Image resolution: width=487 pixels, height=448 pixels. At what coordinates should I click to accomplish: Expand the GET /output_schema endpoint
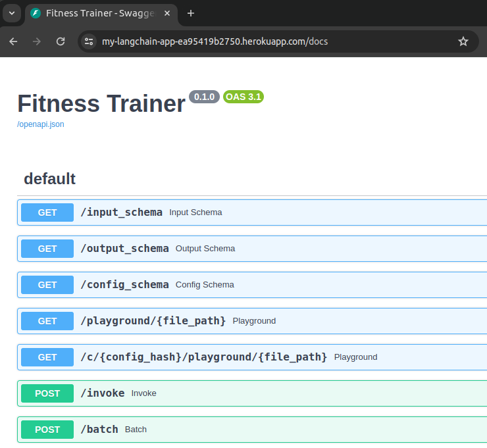coord(252,249)
